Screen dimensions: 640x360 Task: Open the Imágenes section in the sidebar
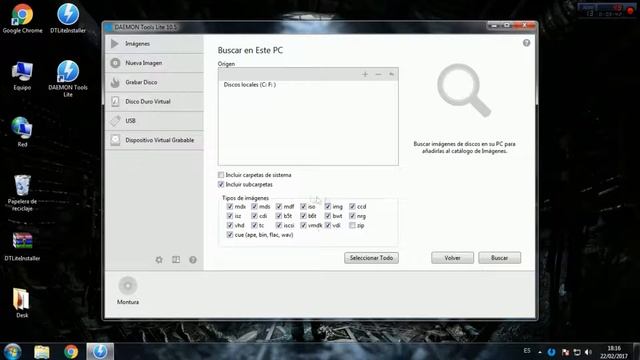[154, 44]
